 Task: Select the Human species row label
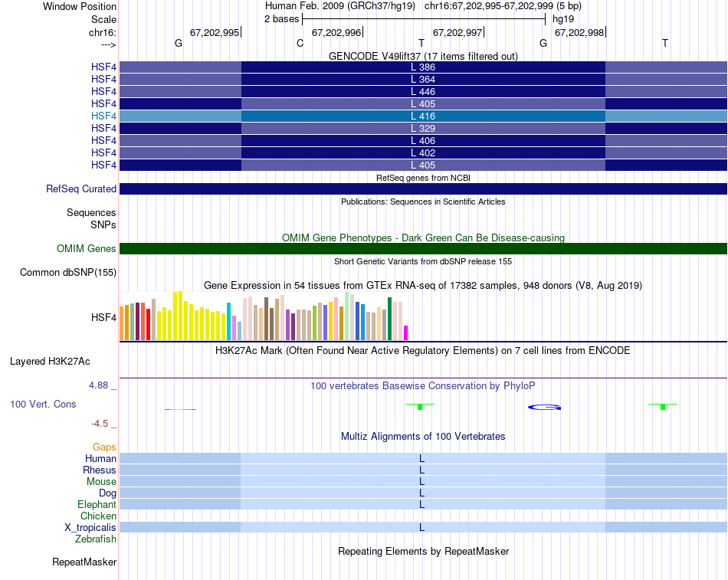(x=100, y=458)
